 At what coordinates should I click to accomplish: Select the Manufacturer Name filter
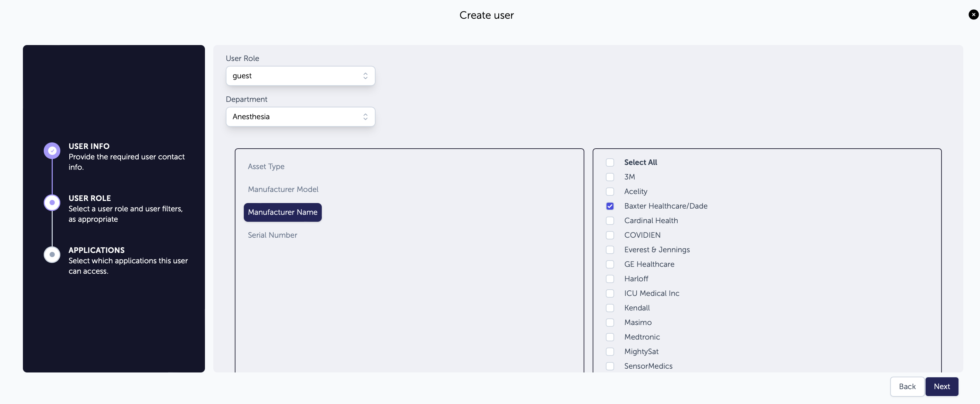pyautogui.click(x=283, y=212)
